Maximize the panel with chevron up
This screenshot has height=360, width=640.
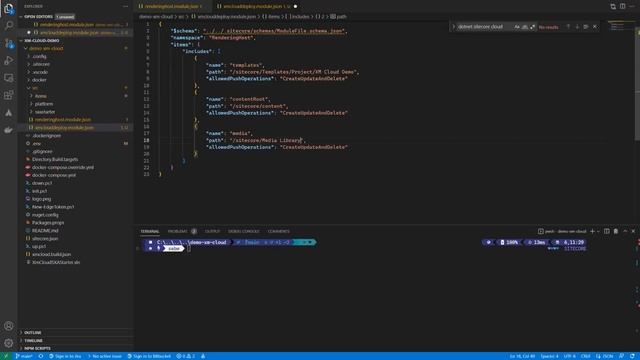click(625, 231)
